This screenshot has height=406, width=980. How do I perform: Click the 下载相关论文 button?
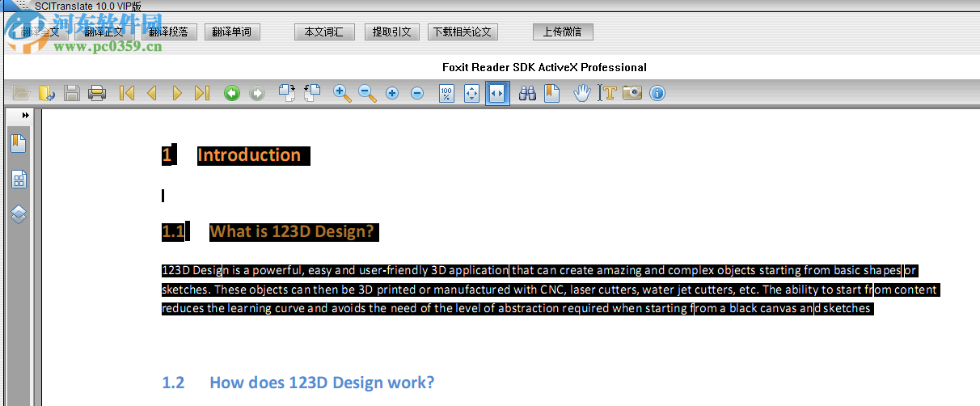pyautogui.click(x=463, y=32)
